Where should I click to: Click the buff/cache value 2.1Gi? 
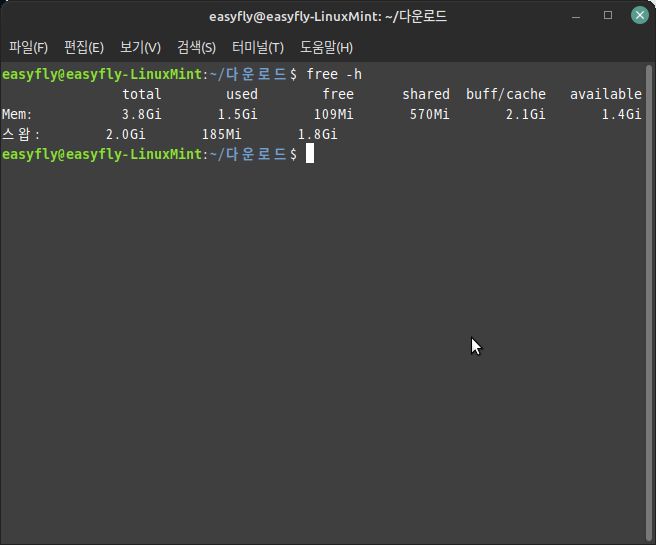click(x=526, y=114)
